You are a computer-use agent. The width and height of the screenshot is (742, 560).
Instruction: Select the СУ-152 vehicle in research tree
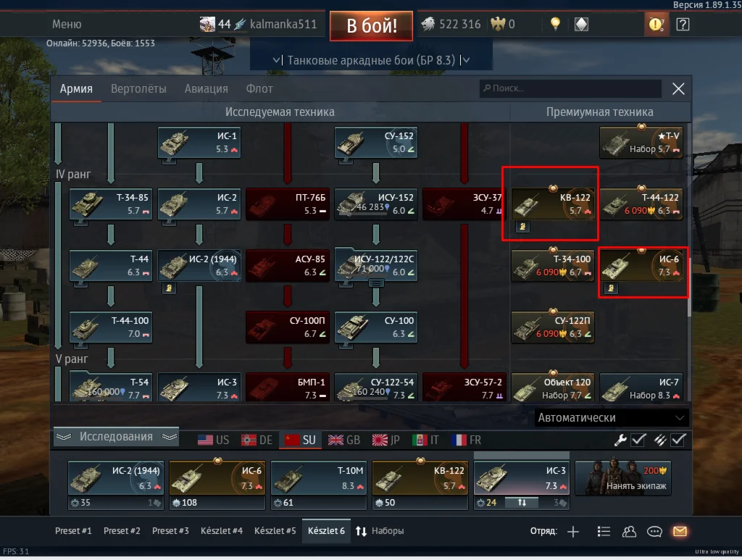pyautogui.click(x=376, y=142)
